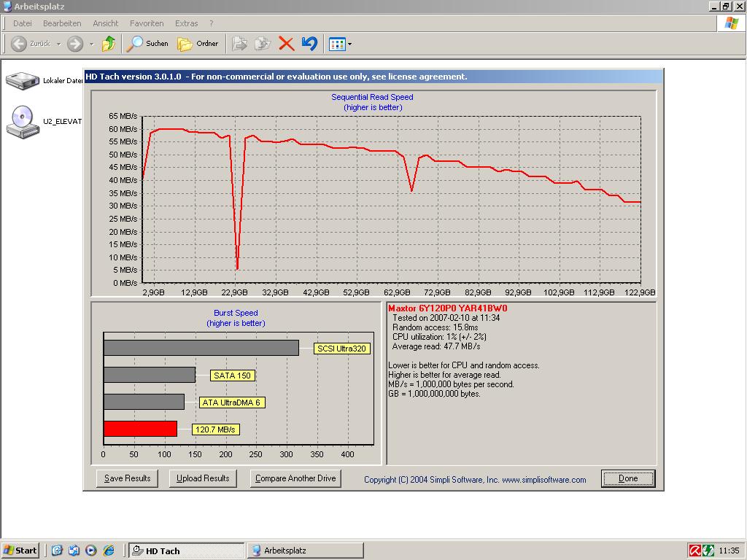Viewport: 747px width, 560px height.
Task: Open the Favoriten menu
Action: [147, 23]
